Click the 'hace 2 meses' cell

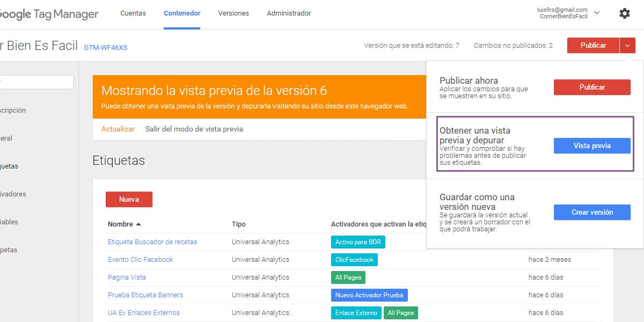pyautogui.click(x=550, y=260)
